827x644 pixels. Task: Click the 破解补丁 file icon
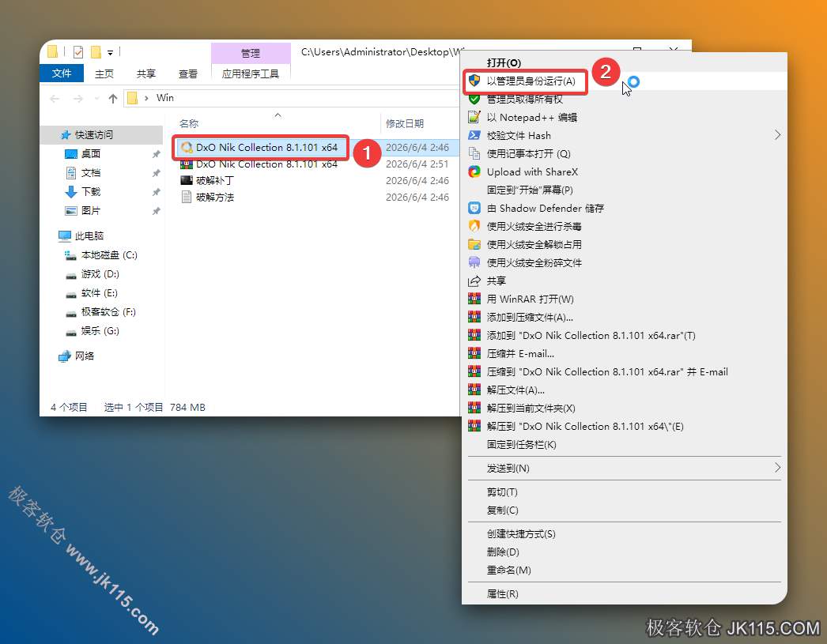point(186,180)
